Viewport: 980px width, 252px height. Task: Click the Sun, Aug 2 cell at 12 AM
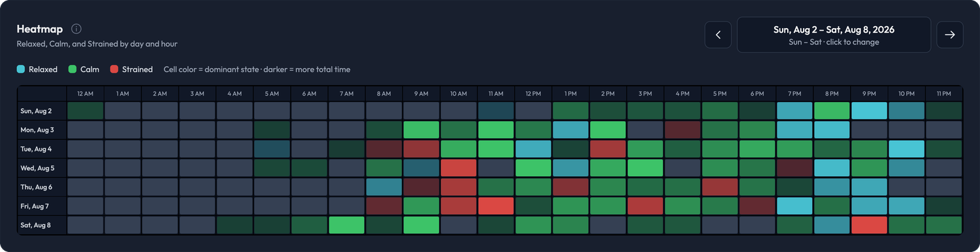tap(86, 111)
